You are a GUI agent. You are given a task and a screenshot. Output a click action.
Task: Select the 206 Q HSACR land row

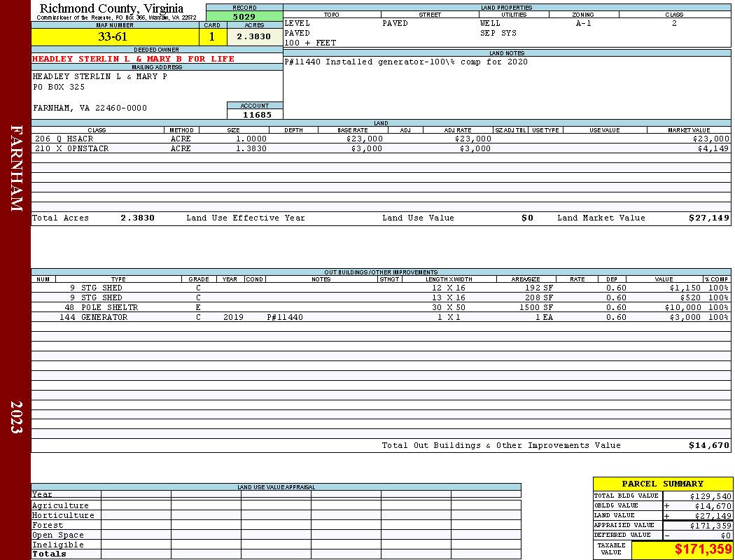[381, 139]
